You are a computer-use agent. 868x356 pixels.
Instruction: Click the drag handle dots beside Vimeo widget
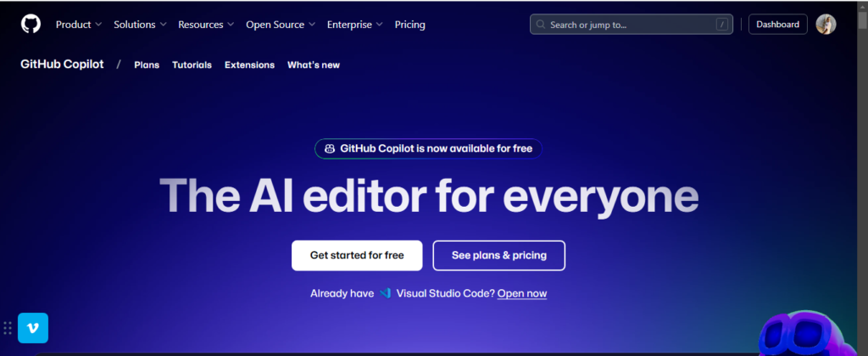(8, 328)
